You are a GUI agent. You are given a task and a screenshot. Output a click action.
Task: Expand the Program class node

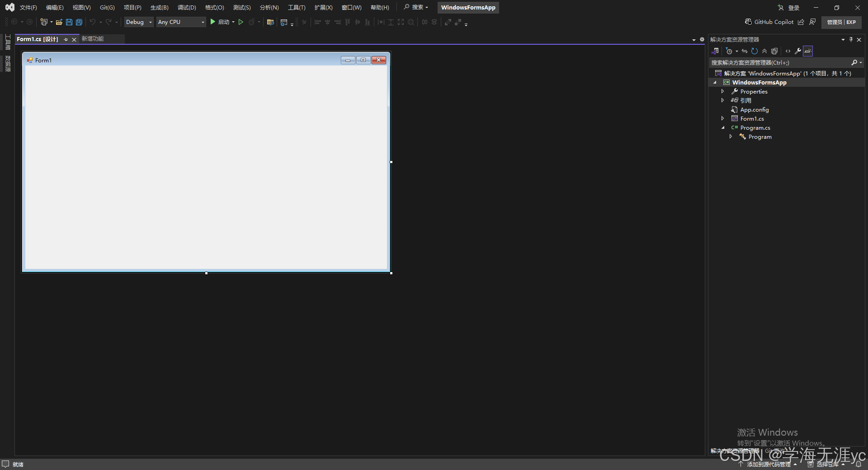(x=731, y=136)
